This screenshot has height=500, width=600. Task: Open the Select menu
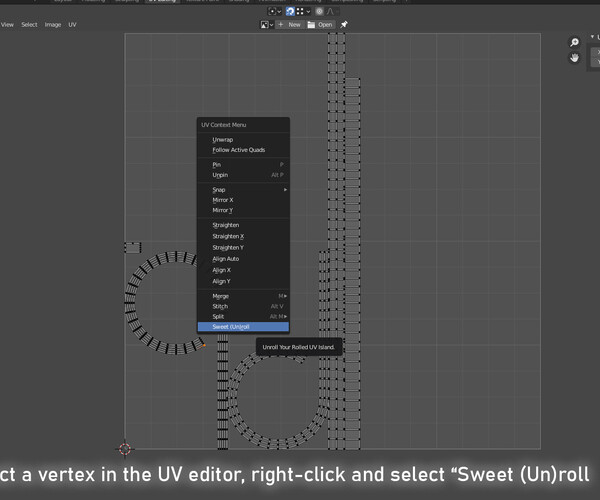pos(29,25)
